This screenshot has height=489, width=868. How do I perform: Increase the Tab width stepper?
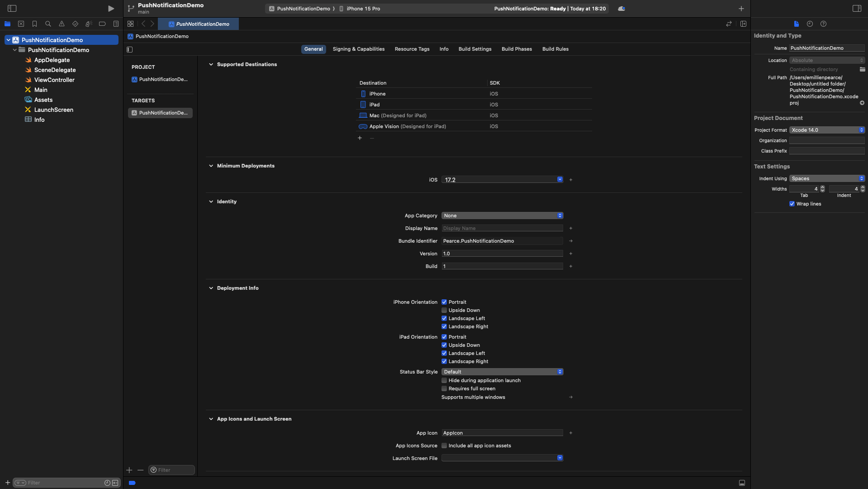pyautogui.click(x=822, y=187)
